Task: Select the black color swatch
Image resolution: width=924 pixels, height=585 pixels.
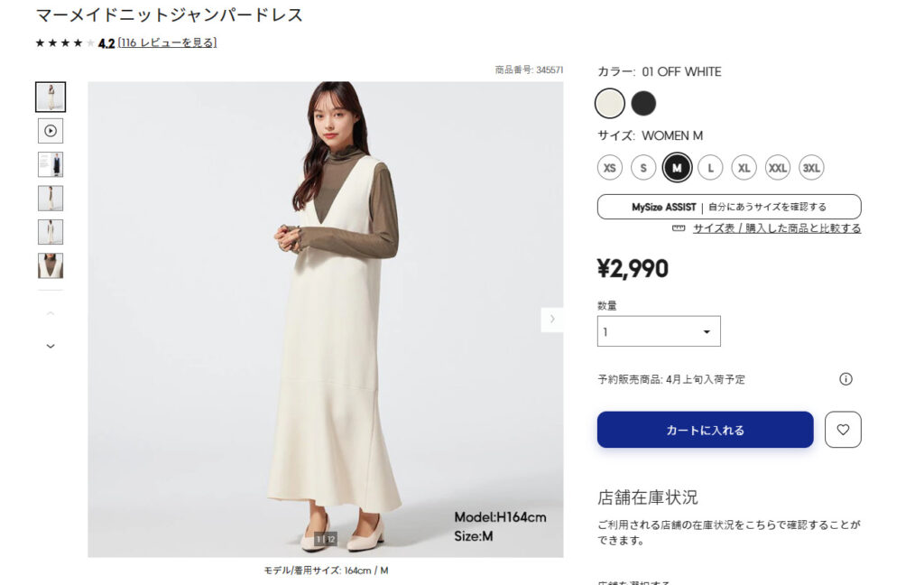Action: tap(643, 104)
